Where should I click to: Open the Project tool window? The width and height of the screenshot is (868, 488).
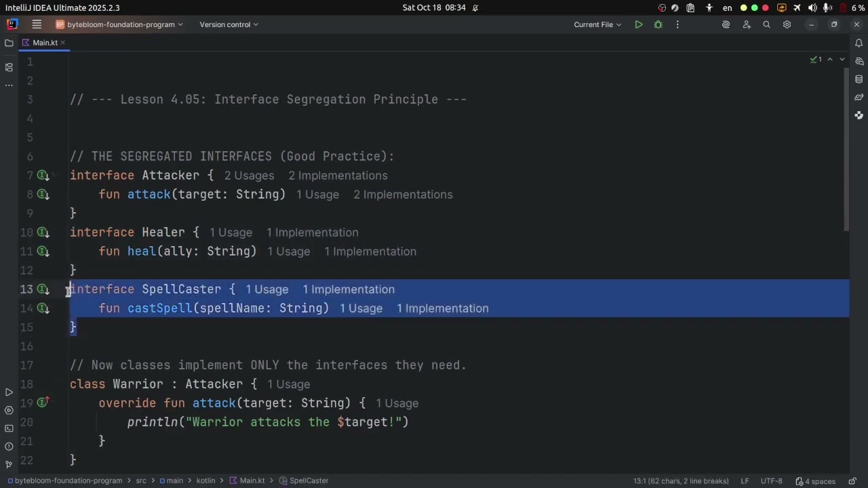pyautogui.click(x=9, y=43)
